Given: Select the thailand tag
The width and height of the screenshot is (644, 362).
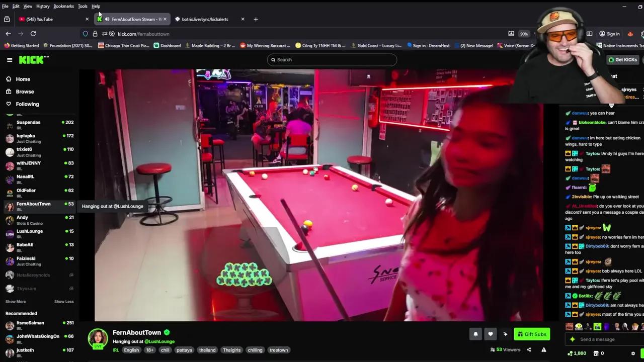Looking at the screenshot, I should (207, 350).
